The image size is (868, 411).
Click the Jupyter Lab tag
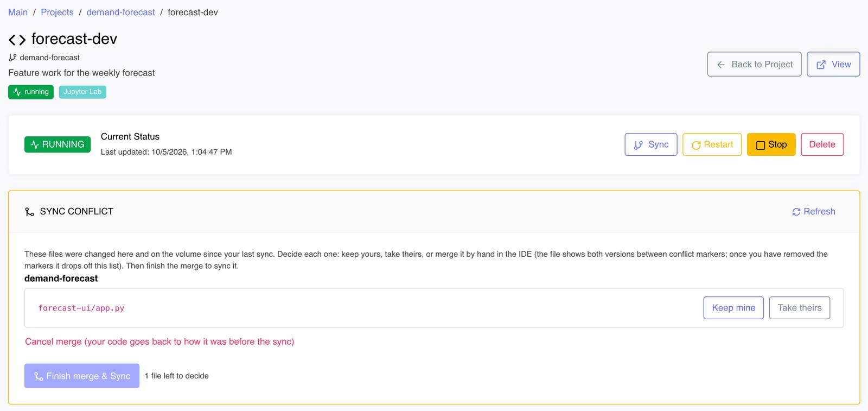pyautogui.click(x=82, y=92)
